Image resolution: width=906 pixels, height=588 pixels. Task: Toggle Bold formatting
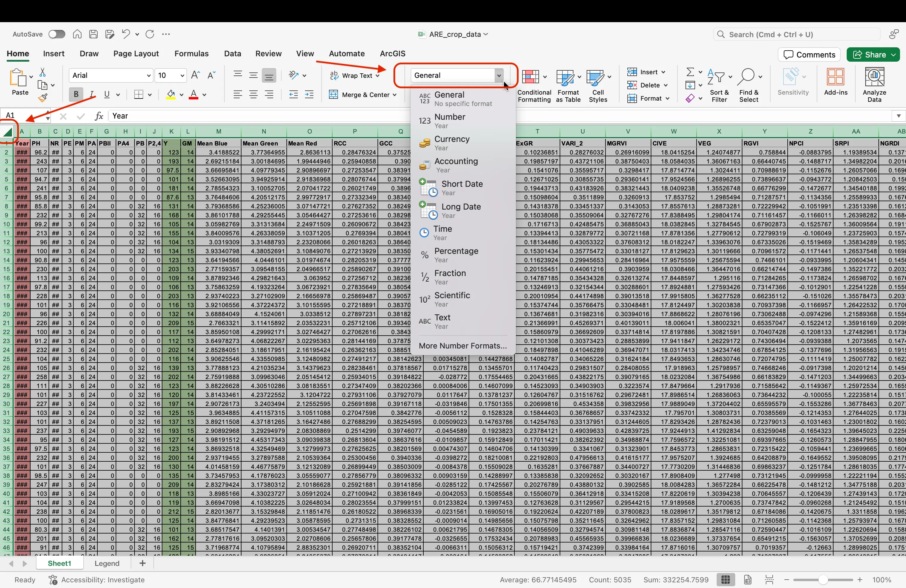click(76, 94)
